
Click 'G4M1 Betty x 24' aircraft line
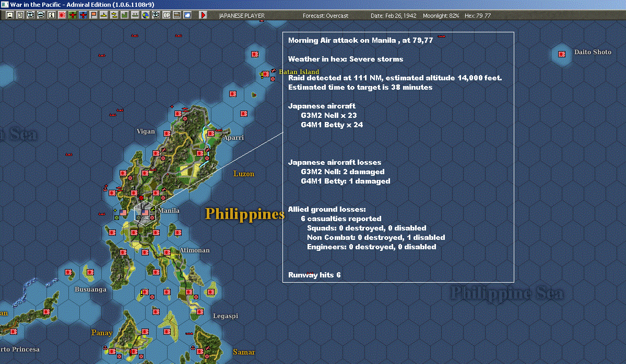(x=332, y=125)
